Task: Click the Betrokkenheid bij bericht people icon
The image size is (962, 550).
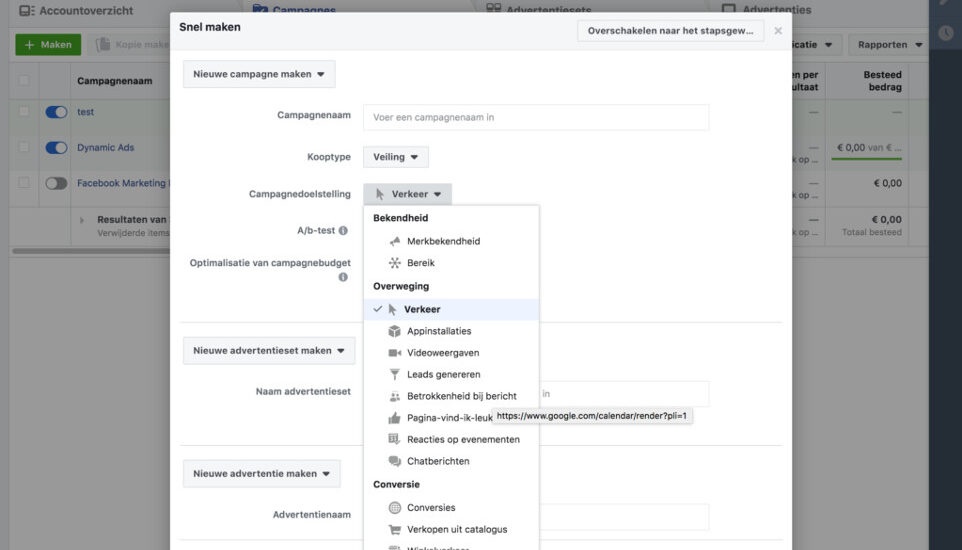Action: [394, 397]
